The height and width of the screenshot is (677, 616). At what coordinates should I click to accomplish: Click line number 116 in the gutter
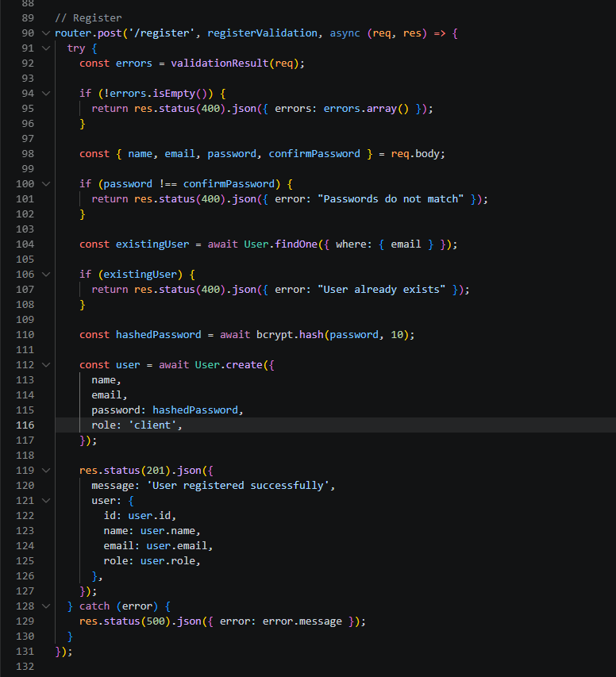[x=25, y=425]
